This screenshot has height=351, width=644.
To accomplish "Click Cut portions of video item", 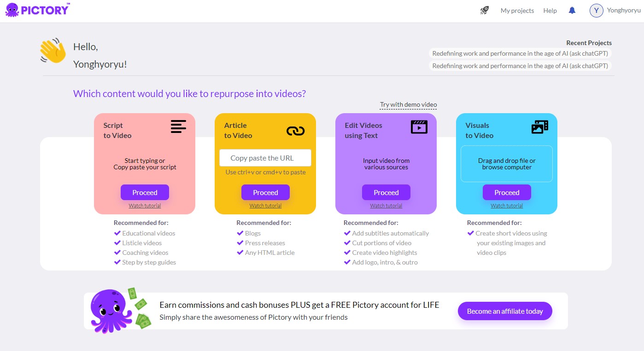I will tap(378, 243).
